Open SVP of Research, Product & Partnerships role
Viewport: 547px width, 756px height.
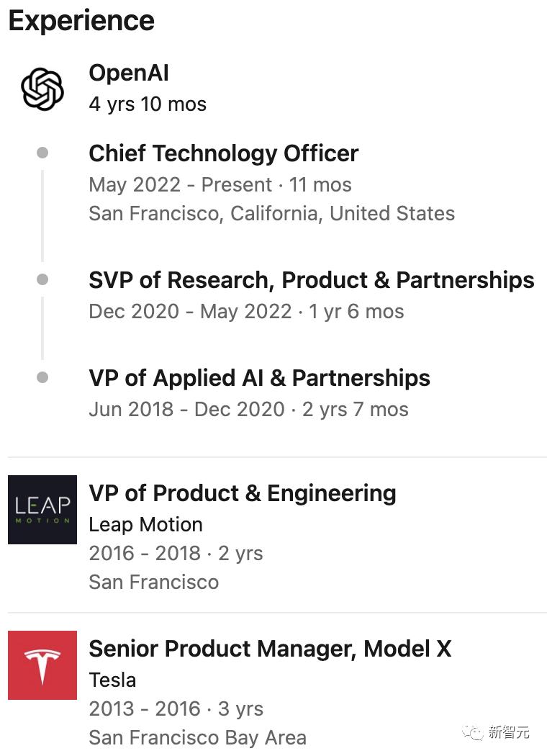pyautogui.click(x=311, y=280)
